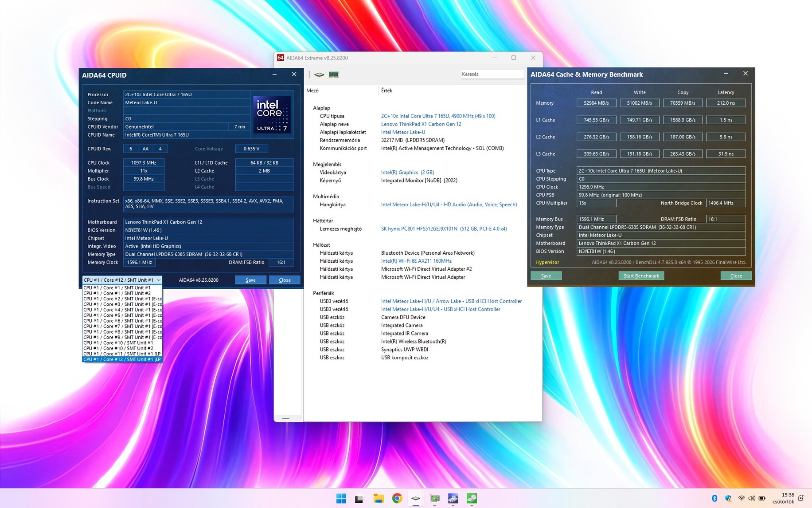Open the notification center icon
Image resolution: width=812 pixels, height=508 pixels.
pos(801,498)
